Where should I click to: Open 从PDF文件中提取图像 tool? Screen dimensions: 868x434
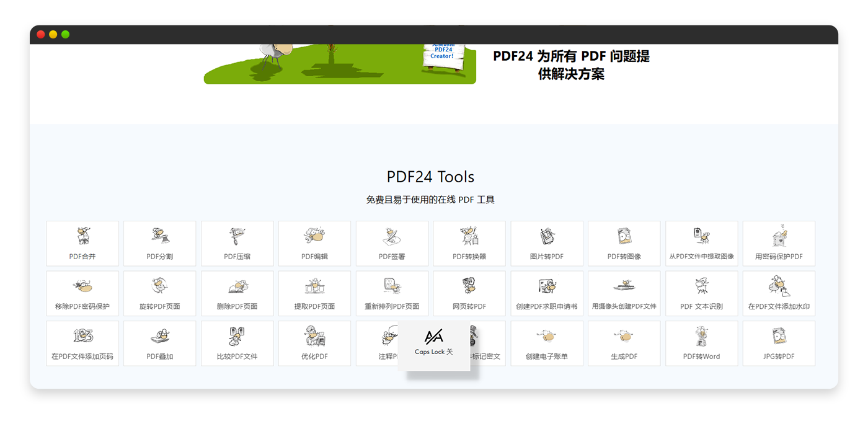702,244
